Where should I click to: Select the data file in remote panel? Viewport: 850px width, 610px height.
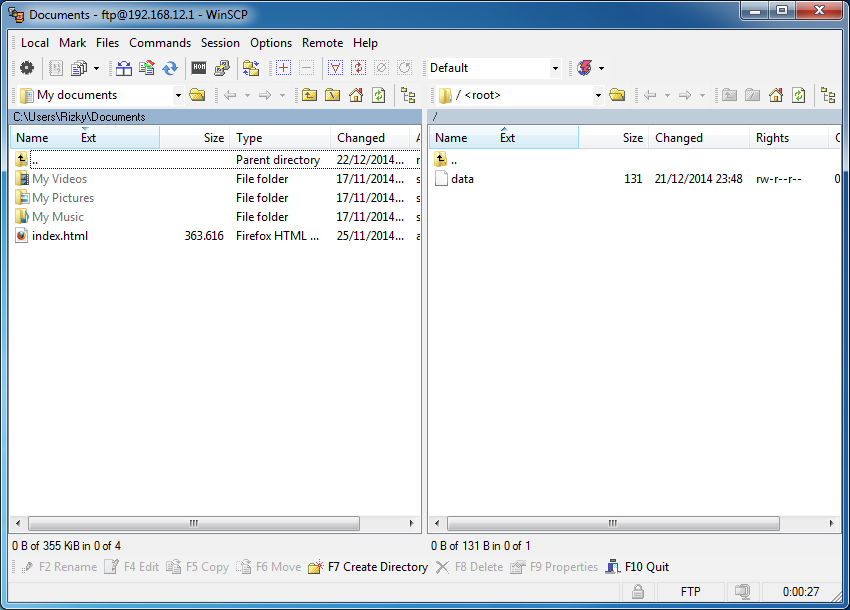(x=462, y=179)
